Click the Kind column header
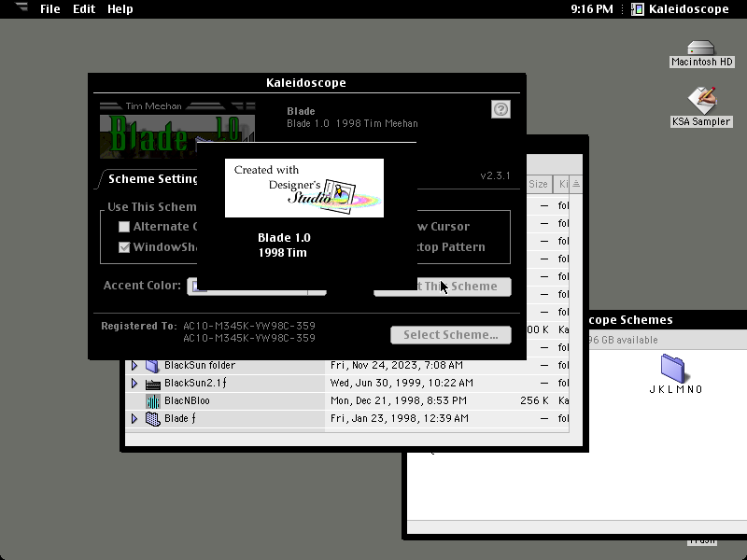Screen dimensions: 747x560 pyautogui.click(x=563, y=184)
